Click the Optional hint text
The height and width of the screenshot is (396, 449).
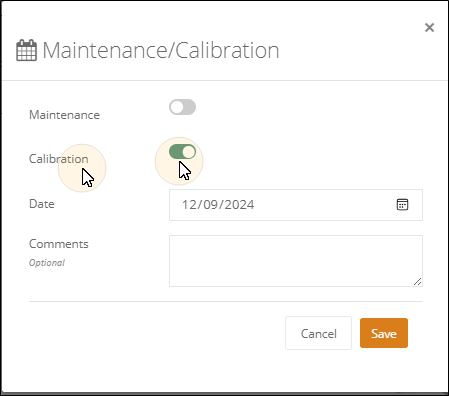[47, 263]
